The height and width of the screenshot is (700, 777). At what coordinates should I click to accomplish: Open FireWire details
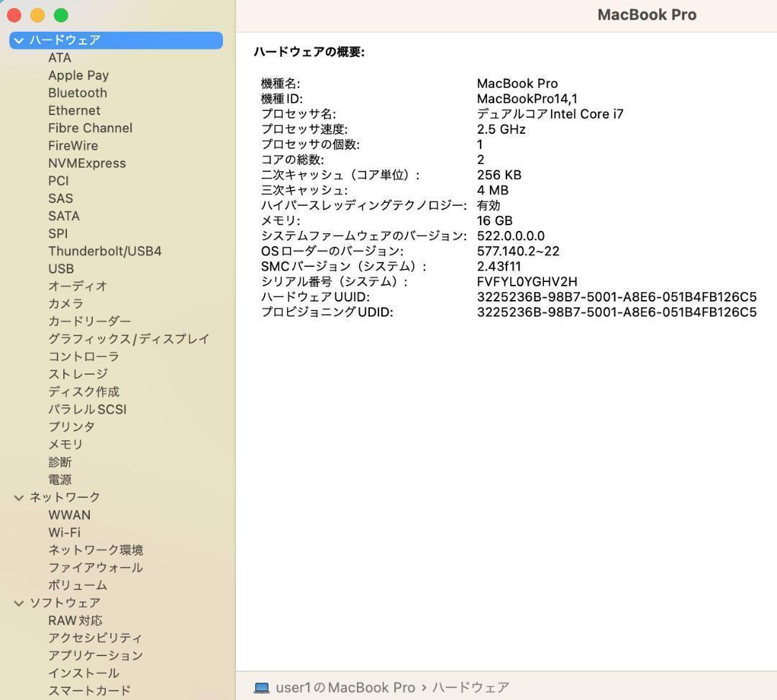(x=73, y=145)
